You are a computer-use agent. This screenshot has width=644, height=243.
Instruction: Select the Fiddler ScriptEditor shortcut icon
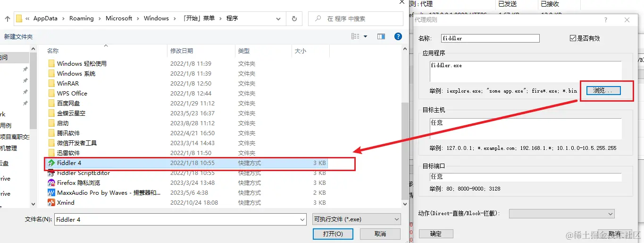51,173
